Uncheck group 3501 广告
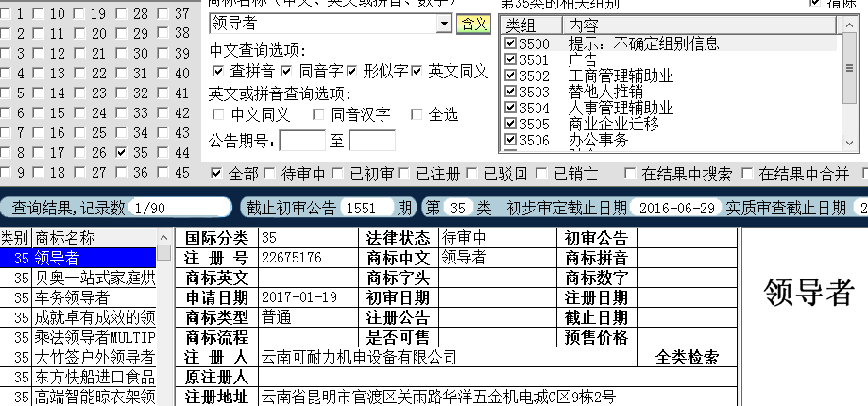 (511, 59)
